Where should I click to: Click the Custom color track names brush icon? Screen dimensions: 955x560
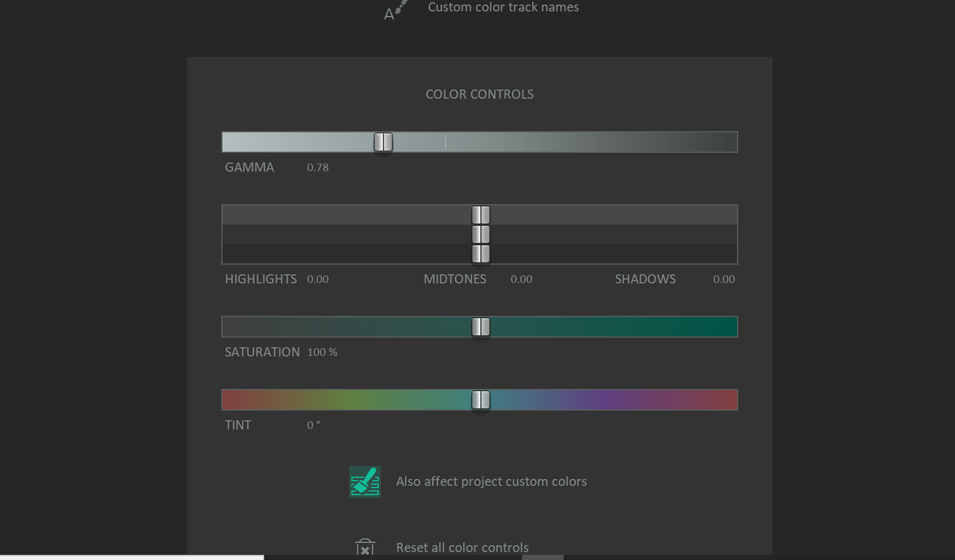point(395,7)
